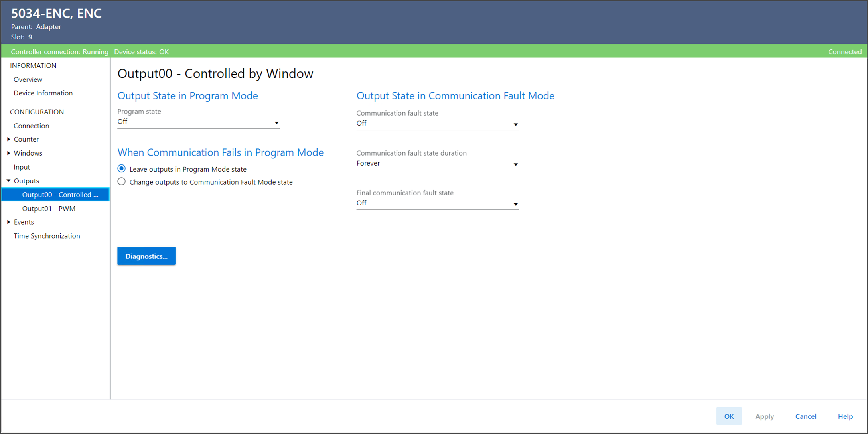Select the Output01 - PWM item
This screenshot has height=434, width=868.
49,208
